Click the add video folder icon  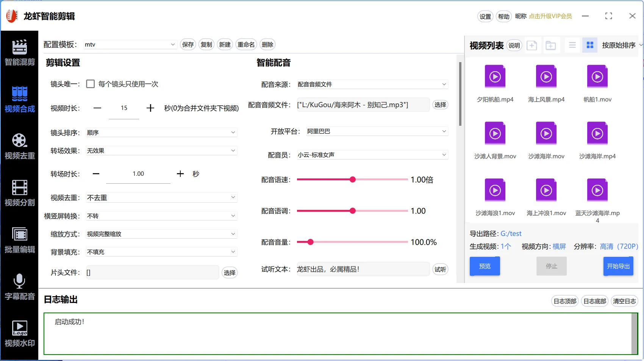point(550,45)
